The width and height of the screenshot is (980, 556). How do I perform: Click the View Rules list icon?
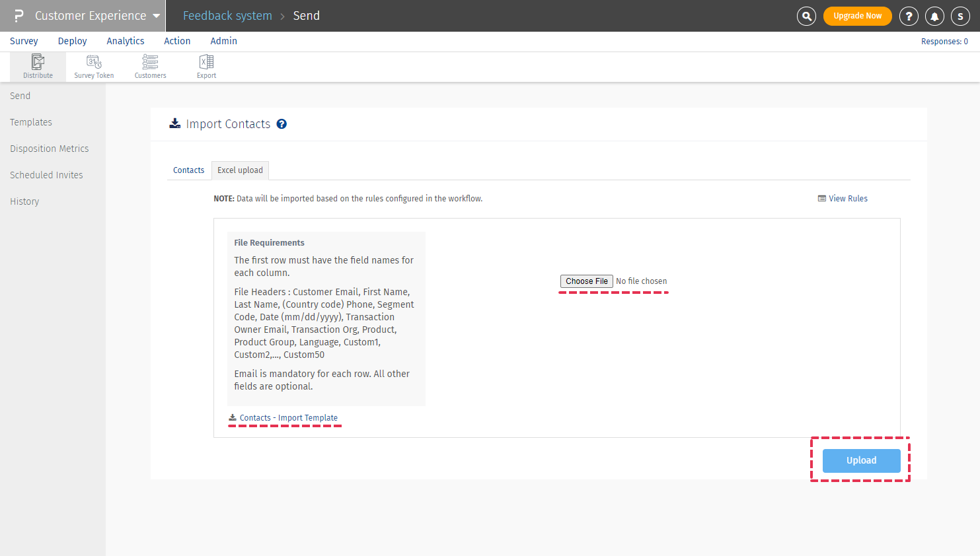click(x=821, y=198)
